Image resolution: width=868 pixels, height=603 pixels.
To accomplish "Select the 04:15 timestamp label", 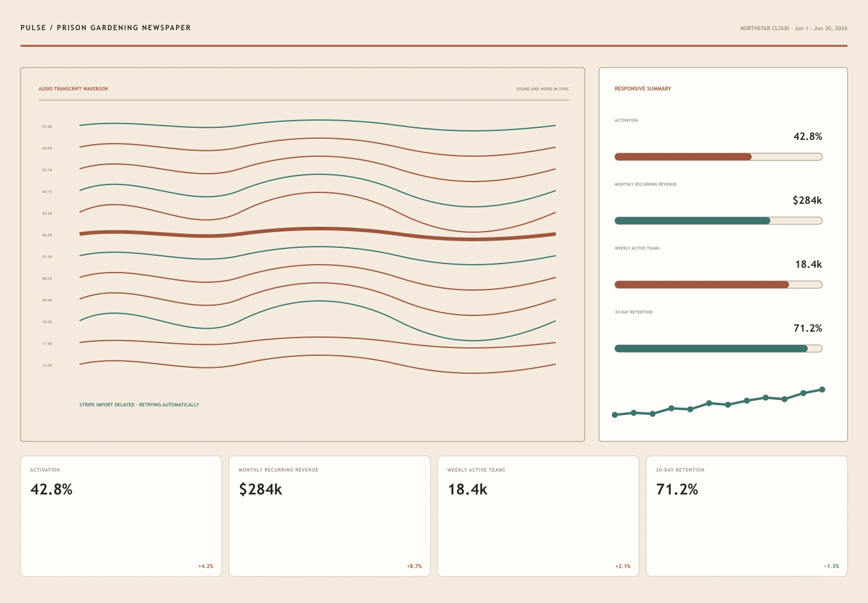I will pyautogui.click(x=47, y=192).
